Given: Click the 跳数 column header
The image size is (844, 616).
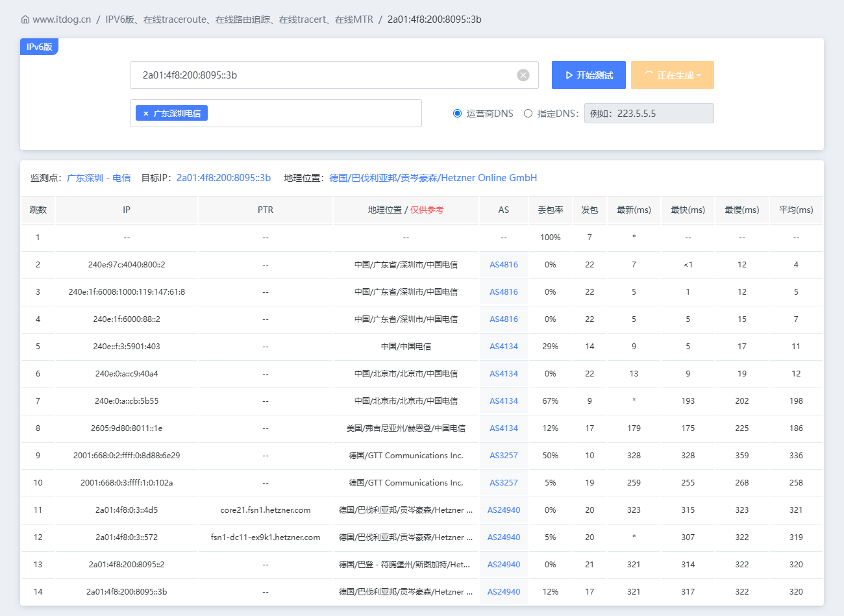Looking at the screenshot, I should point(38,210).
